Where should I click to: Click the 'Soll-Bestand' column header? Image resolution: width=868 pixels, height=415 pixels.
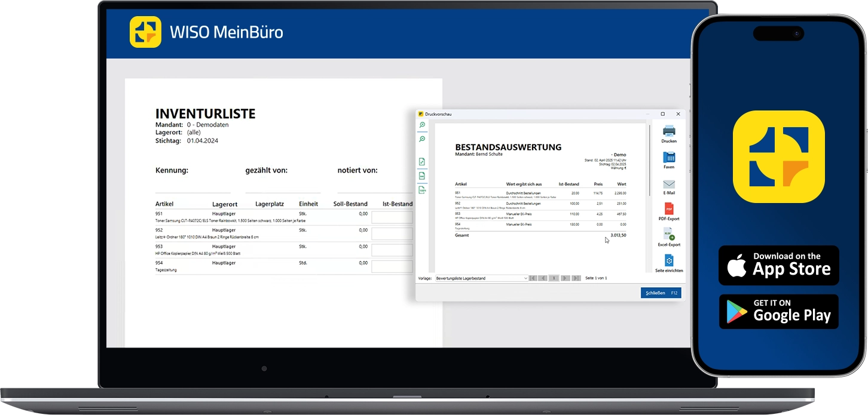coord(350,204)
